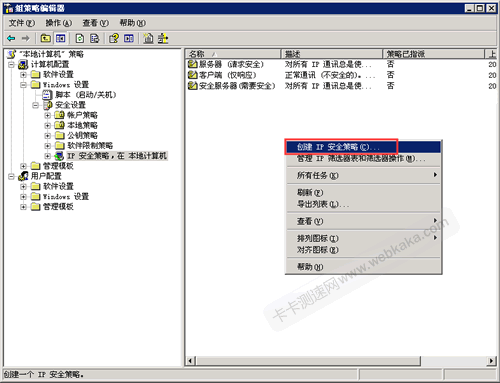This screenshot has height=383, width=500.
Task: Click the IP 安全策略 tree node icon
Action: tap(60, 156)
